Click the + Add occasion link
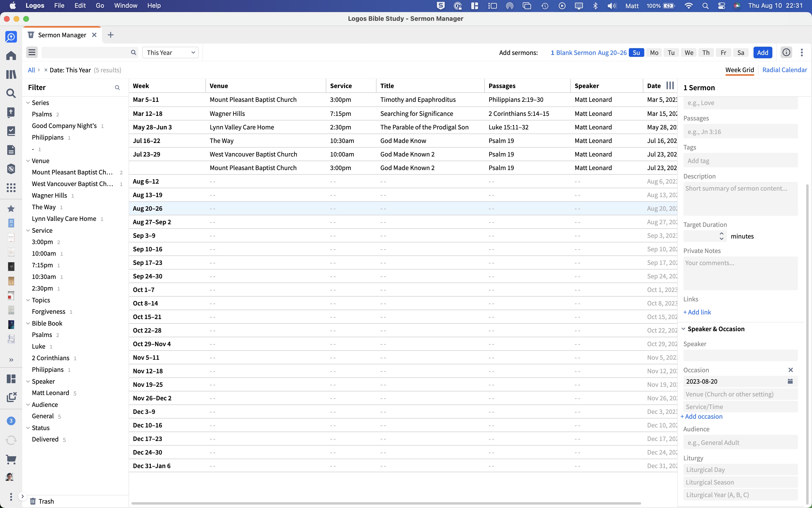812x508 pixels. tap(701, 417)
